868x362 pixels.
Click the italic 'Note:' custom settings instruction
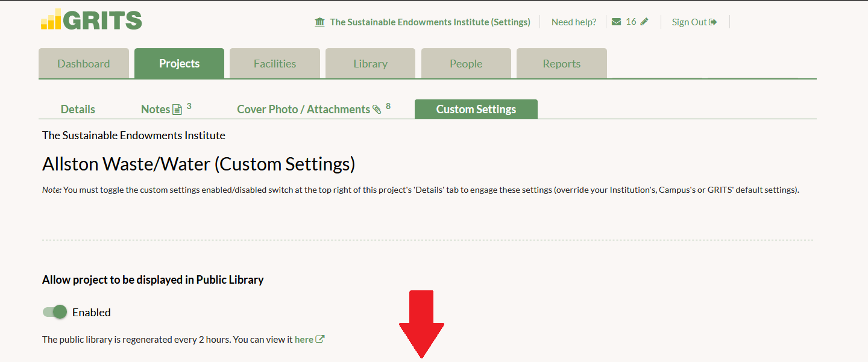pyautogui.click(x=421, y=190)
